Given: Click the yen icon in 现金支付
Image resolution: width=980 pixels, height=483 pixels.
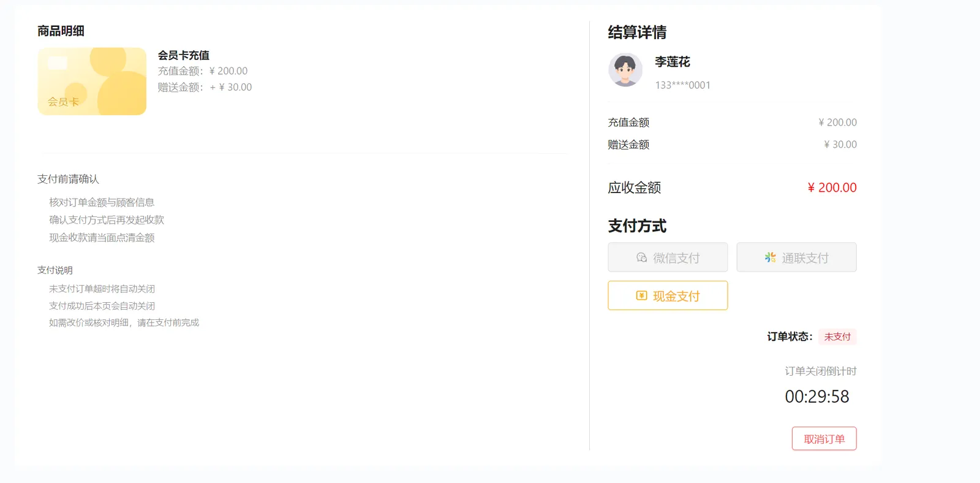Looking at the screenshot, I should pyautogui.click(x=641, y=295).
